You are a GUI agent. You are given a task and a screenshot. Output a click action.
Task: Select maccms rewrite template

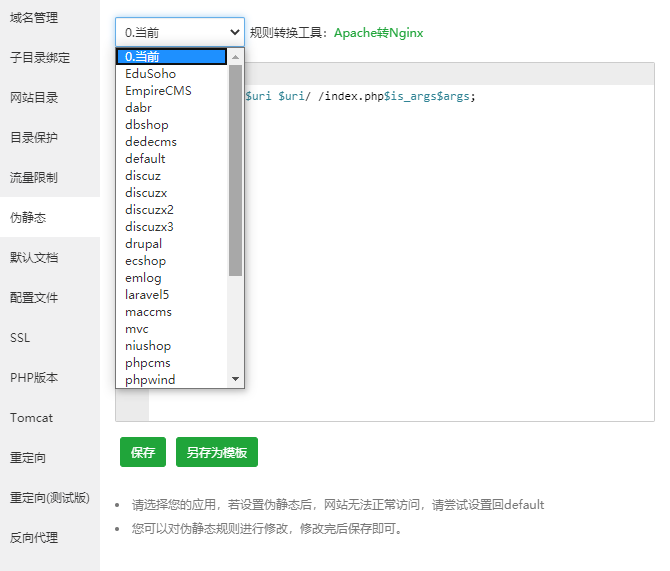(x=171, y=312)
